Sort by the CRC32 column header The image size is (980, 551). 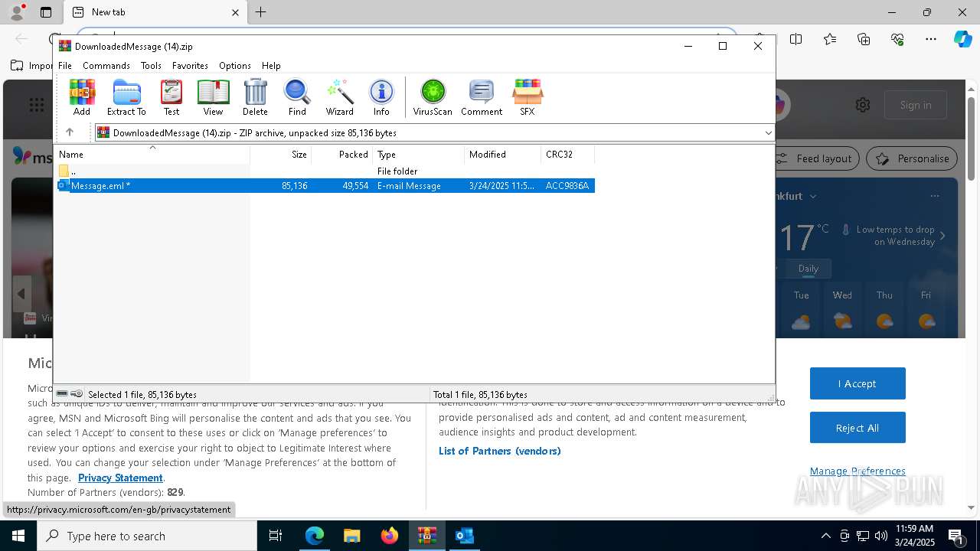[568, 154]
